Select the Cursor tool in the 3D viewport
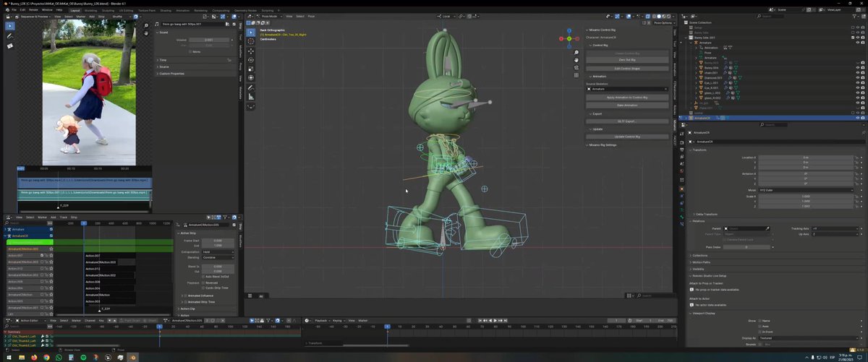The width and height of the screenshot is (868, 362). 251,41
